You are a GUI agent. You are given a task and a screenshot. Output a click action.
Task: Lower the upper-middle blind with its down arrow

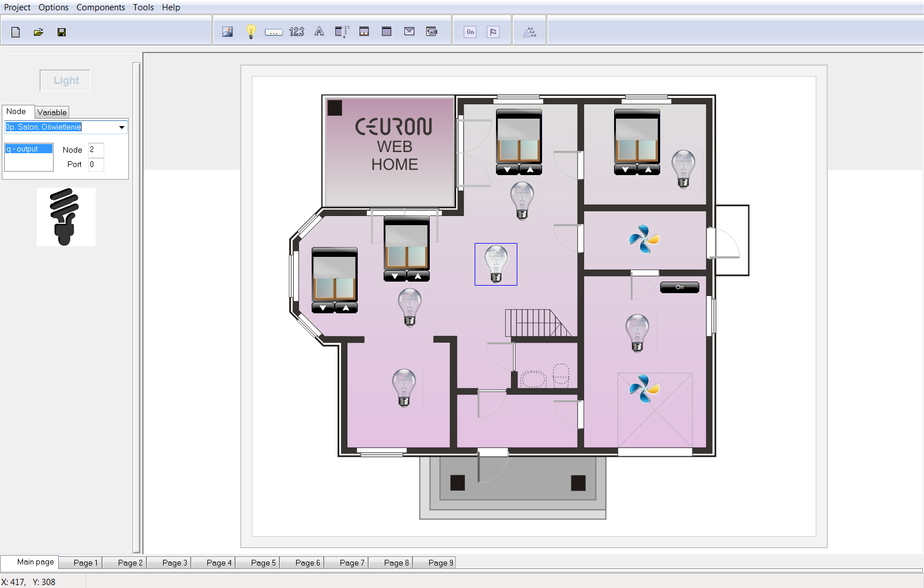tap(508, 169)
